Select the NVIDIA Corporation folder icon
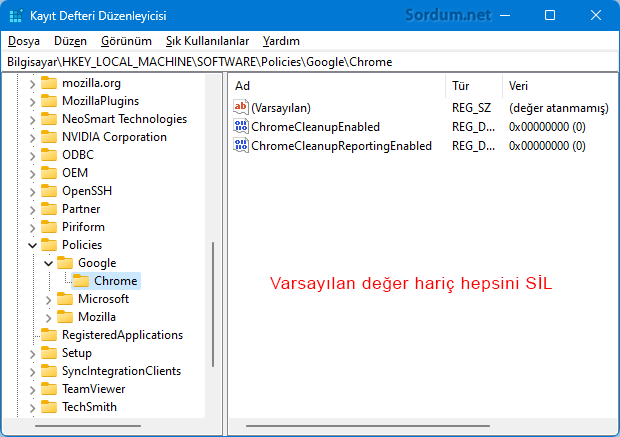The width and height of the screenshot is (620, 437). 49,137
